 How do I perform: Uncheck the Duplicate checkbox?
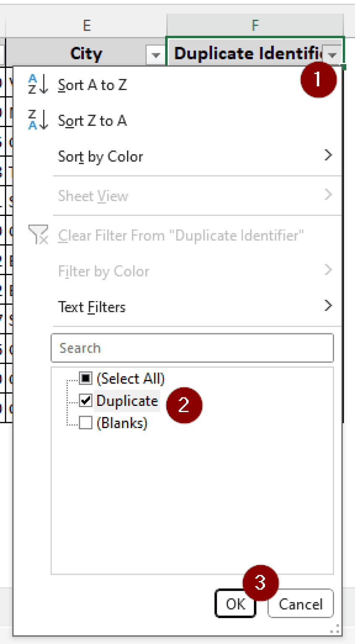86,400
